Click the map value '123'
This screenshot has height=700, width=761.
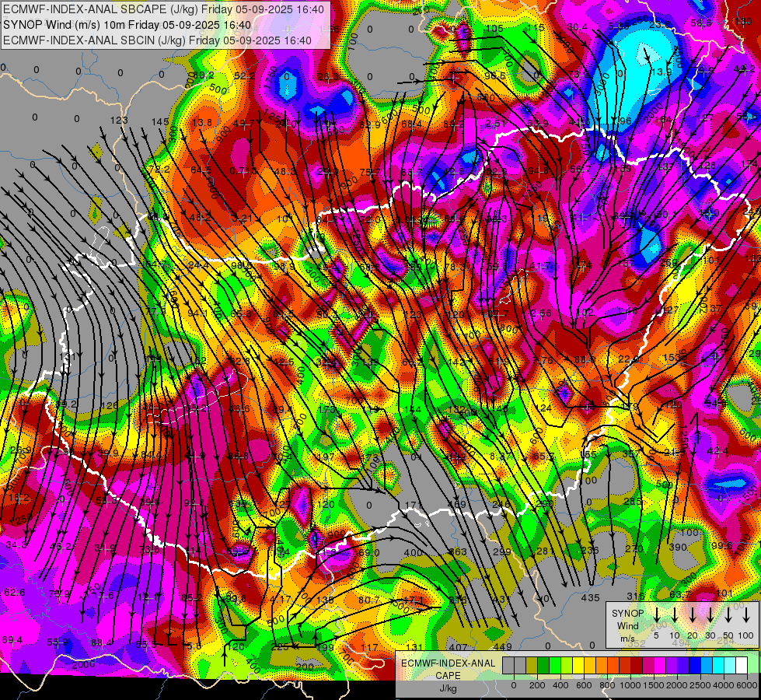pos(119,121)
